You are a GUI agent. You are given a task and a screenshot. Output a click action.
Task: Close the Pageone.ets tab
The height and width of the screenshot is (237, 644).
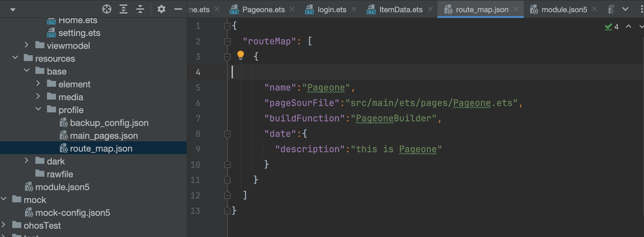click(292, 9)
